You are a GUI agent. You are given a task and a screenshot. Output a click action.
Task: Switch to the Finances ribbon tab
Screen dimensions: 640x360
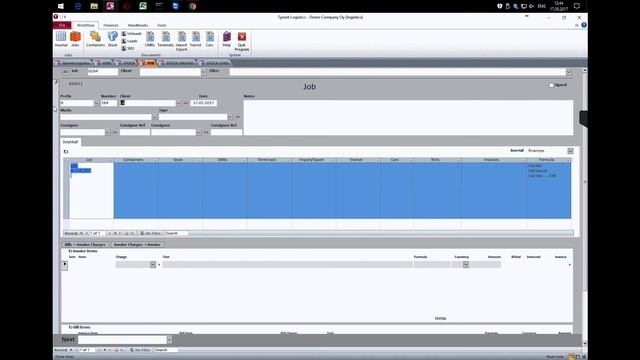tap(111, 25)
